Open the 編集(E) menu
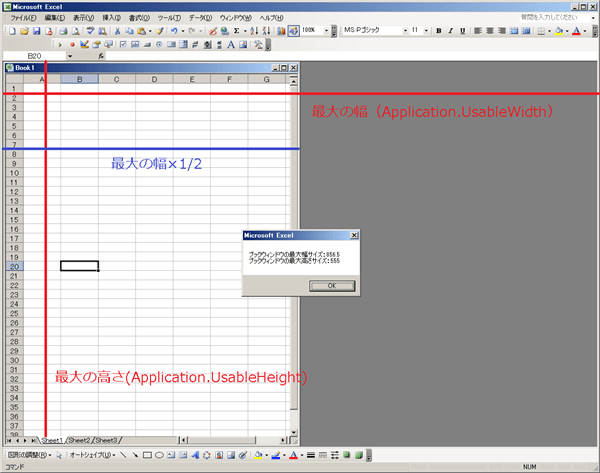This screenshot has width=600, height=473. 54,18
